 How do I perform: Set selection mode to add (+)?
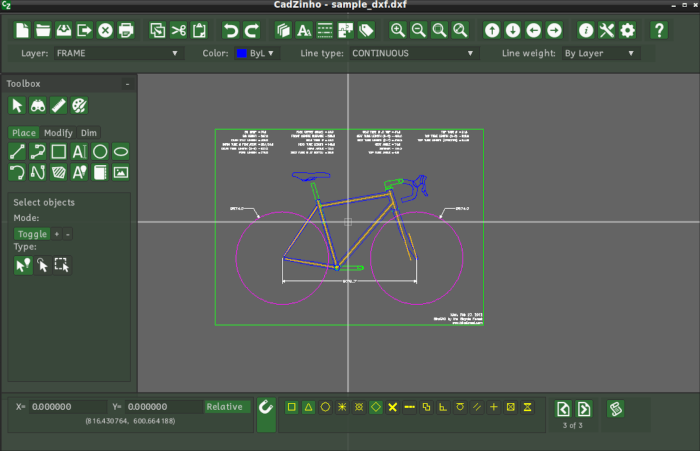[x=57, y=234]
